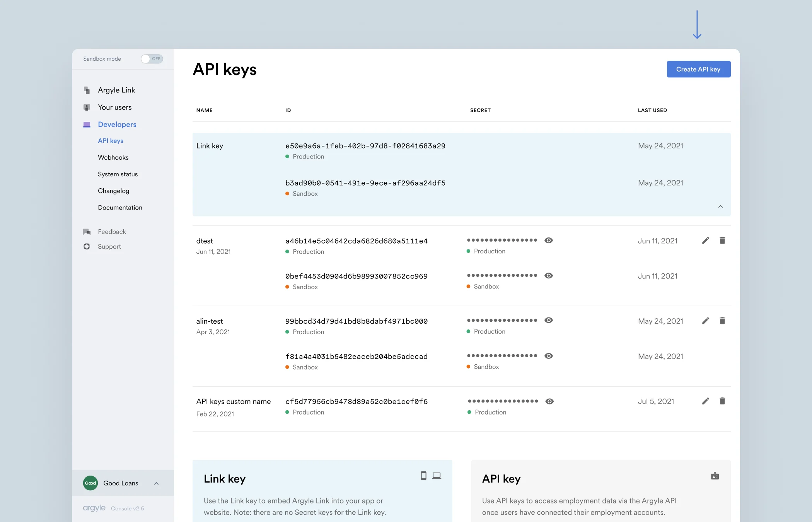Click the Developers laptop icon
Screen dimensions: 812x522
(x=87, y=125)
